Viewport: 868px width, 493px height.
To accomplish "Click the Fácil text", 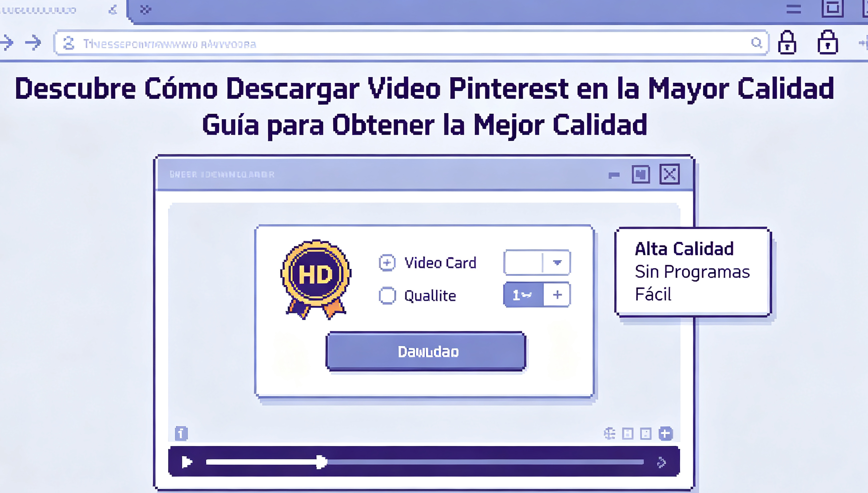I will coord(653,294).
